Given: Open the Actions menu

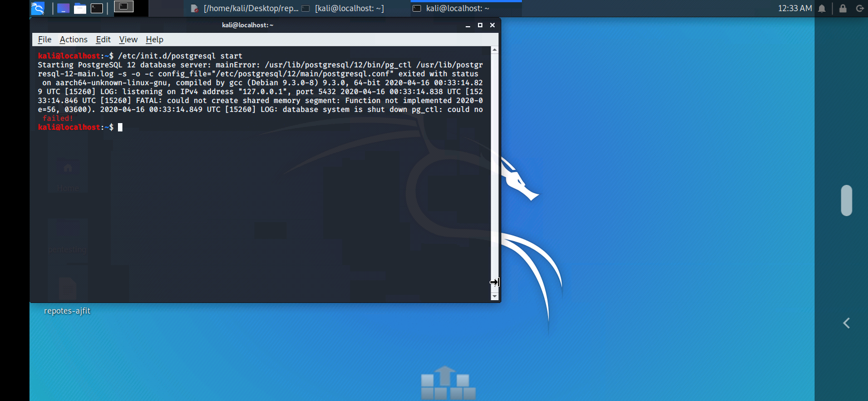Looking at the screenshot, I should pos(73,40).
